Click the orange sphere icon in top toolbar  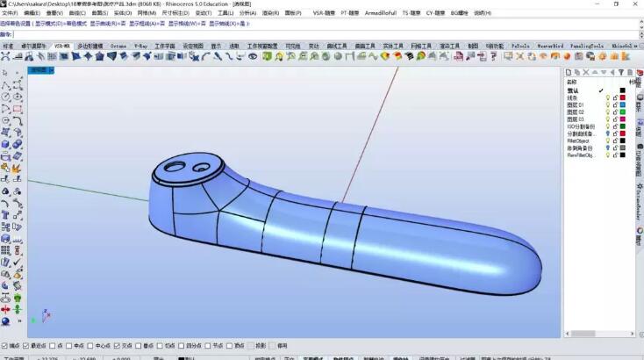(567, 56)
